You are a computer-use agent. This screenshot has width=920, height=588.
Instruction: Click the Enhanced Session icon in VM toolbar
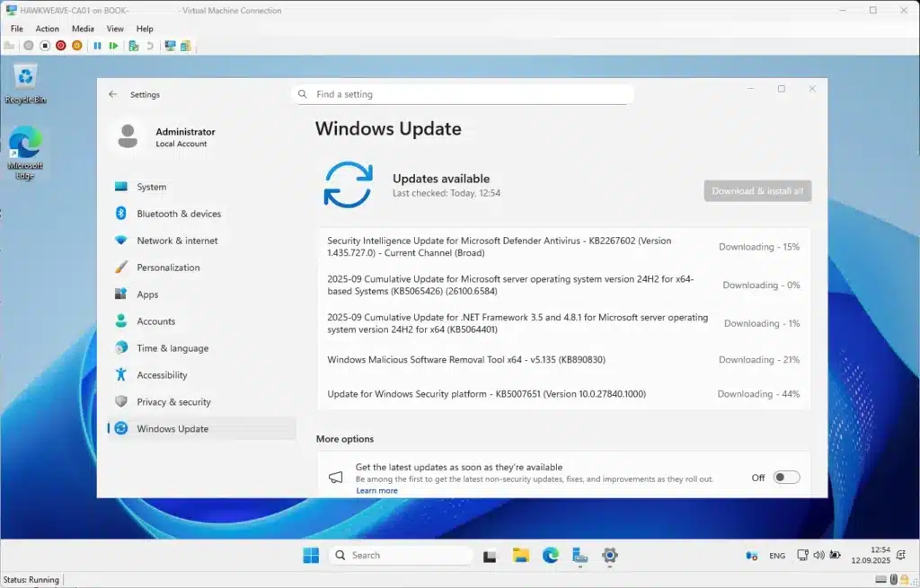[170, 45]
